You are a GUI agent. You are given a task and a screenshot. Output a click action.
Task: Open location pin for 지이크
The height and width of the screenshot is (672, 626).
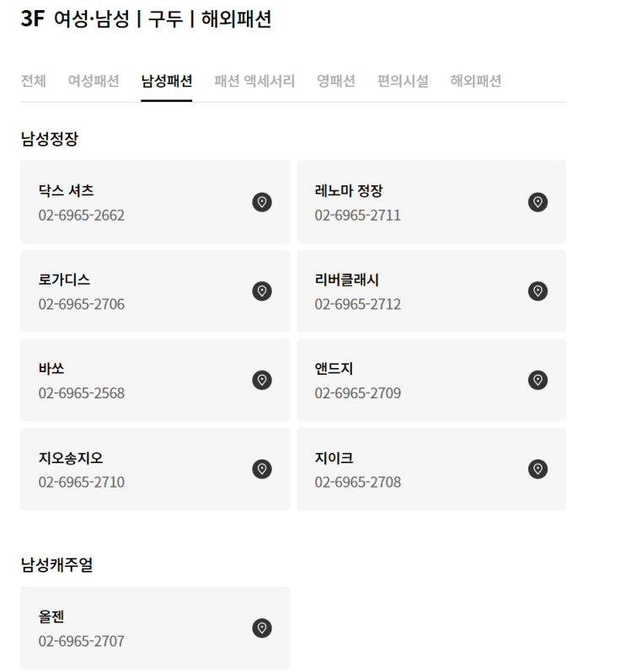(x=538, y=469)
